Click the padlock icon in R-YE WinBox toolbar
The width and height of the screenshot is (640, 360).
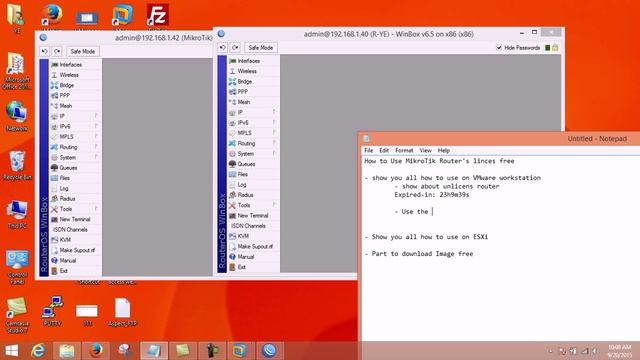(x=555, y=48)
